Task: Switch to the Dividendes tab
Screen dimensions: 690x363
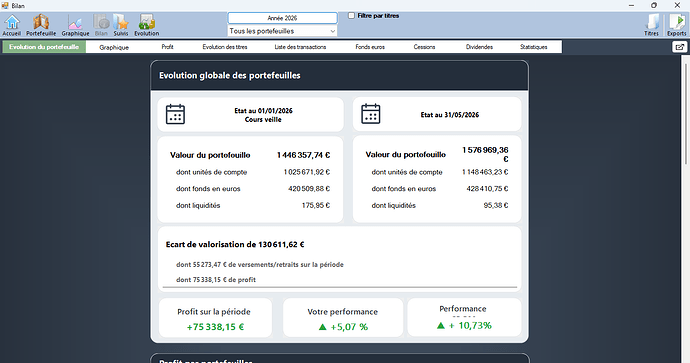Action: (479, 47)
